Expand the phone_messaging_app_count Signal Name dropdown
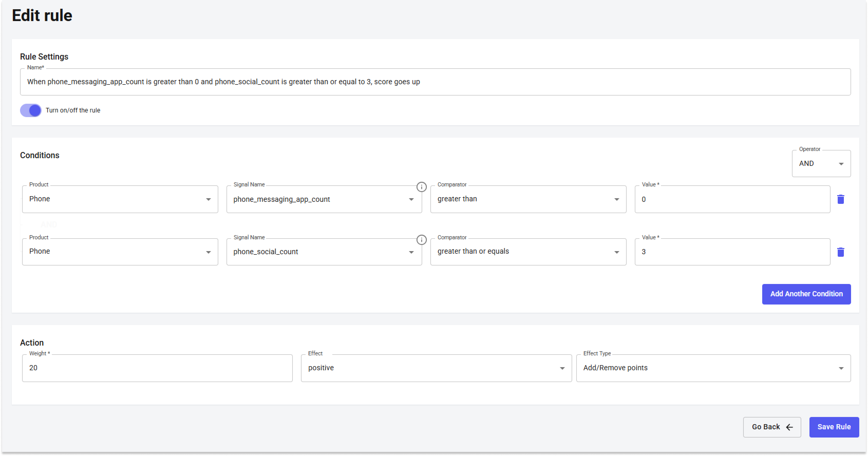 click(324, 199)
